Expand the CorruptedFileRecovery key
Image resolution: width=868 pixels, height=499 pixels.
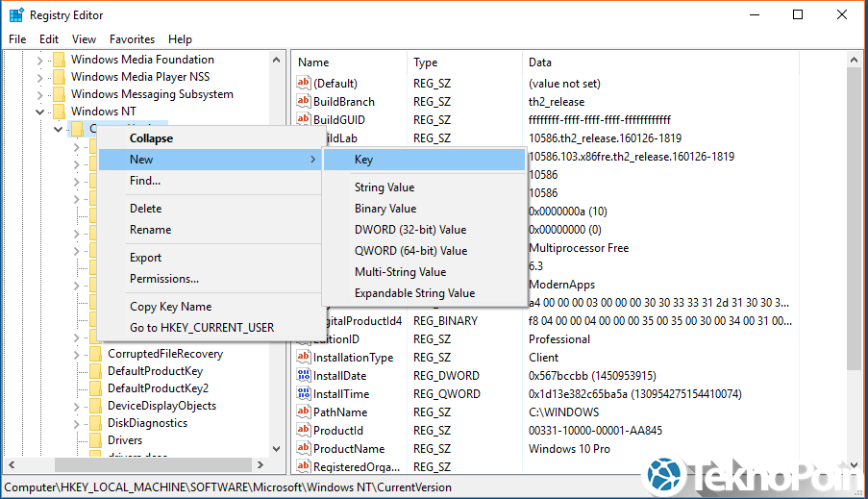click(x=76, y=355)
